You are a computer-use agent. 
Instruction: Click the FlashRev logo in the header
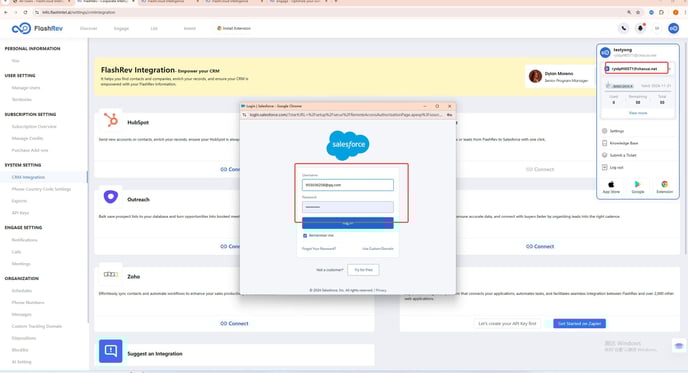pyautogui.click(x=37, y=29)
